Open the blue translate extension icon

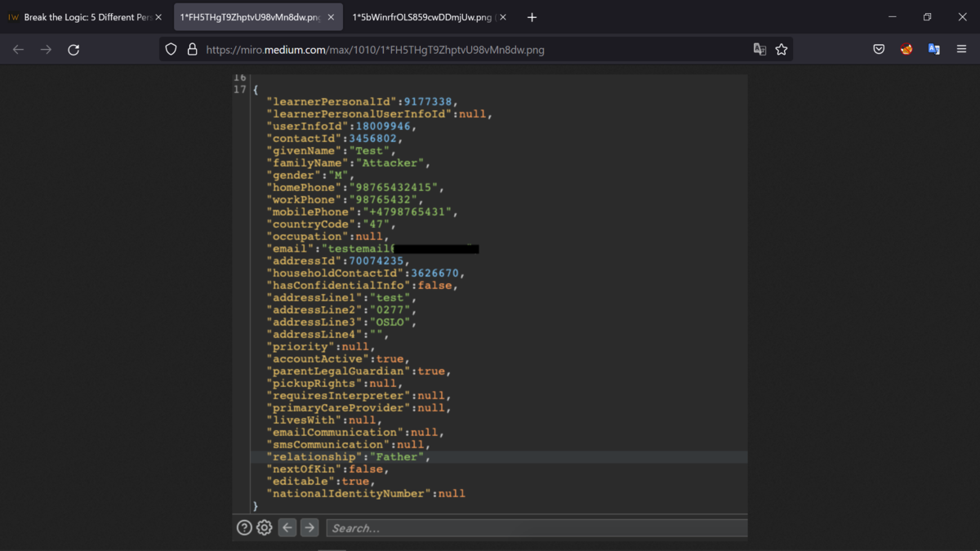[934, 50]
